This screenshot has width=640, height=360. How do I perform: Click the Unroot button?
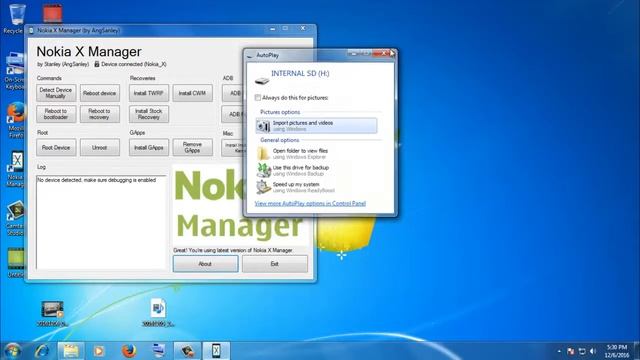click(x=100, y=147)
